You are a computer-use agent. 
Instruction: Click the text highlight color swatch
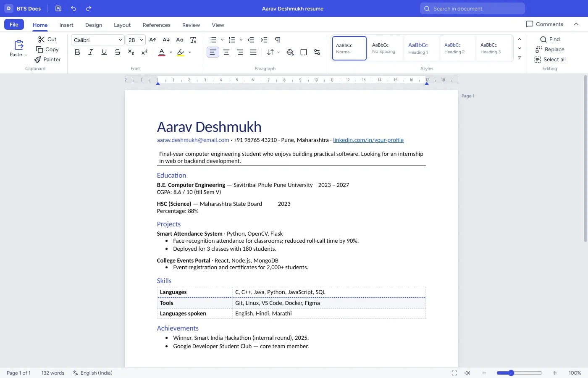181,52
